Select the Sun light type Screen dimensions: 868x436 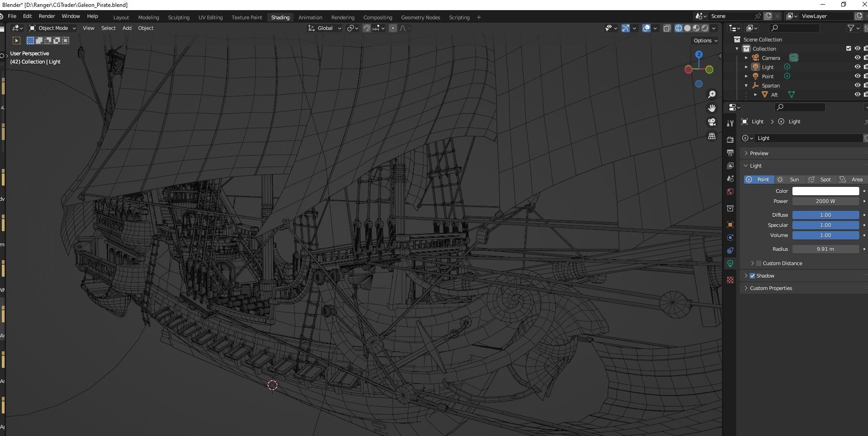pyautogui.click(x=790, y=180)
